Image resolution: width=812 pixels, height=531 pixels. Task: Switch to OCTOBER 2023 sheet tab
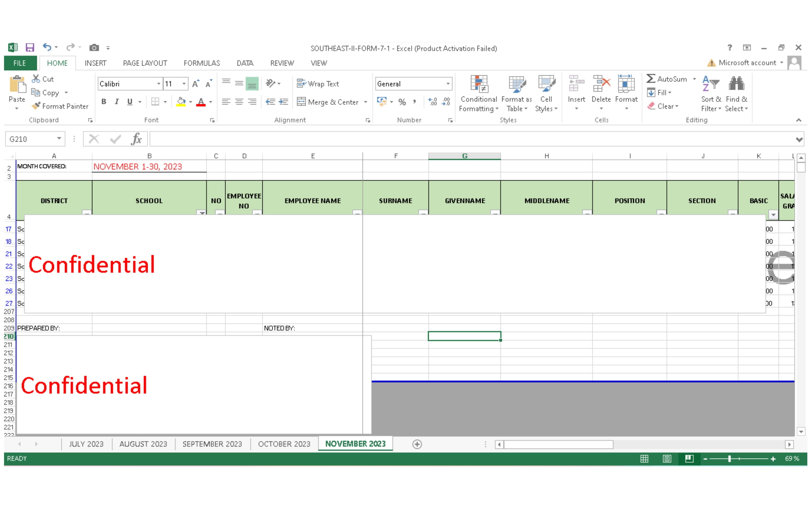[284, 444]
